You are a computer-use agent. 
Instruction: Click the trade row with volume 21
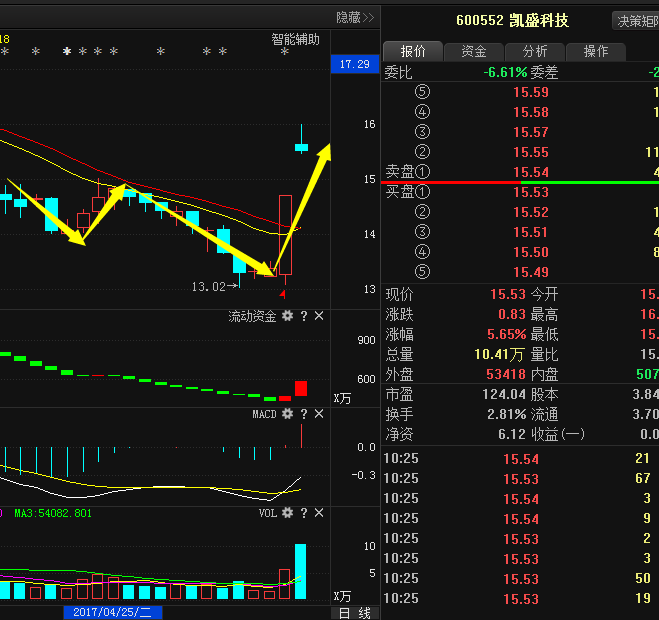tap(521, 458)
